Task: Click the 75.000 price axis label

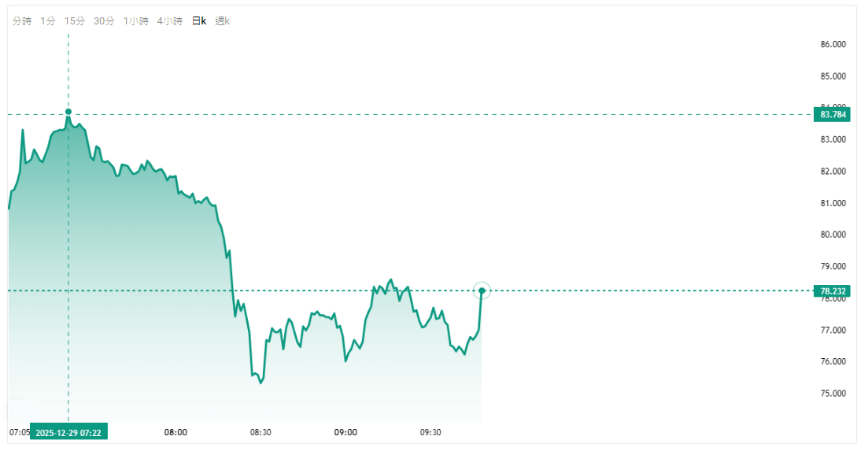Action: pos(833,394)
